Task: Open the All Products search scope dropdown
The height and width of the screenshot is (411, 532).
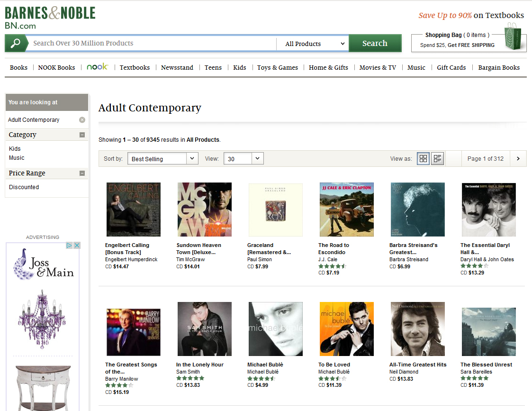Action: pos(312,43)
